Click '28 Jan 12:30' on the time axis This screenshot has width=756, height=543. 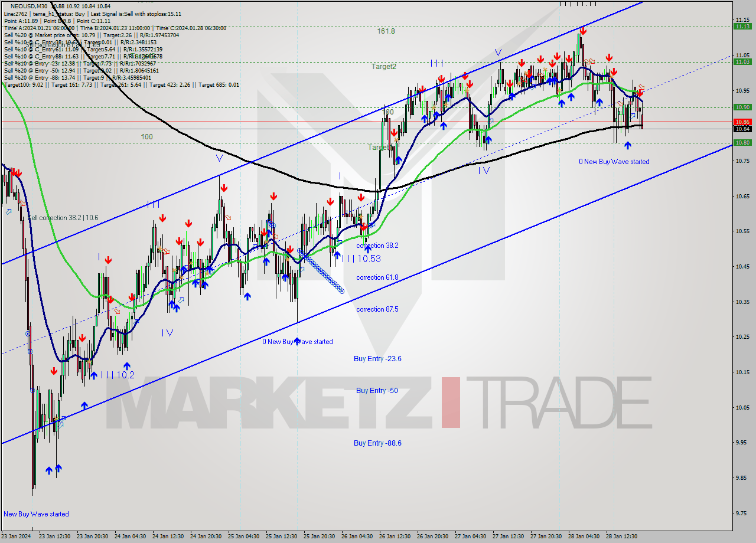[621, 537]
